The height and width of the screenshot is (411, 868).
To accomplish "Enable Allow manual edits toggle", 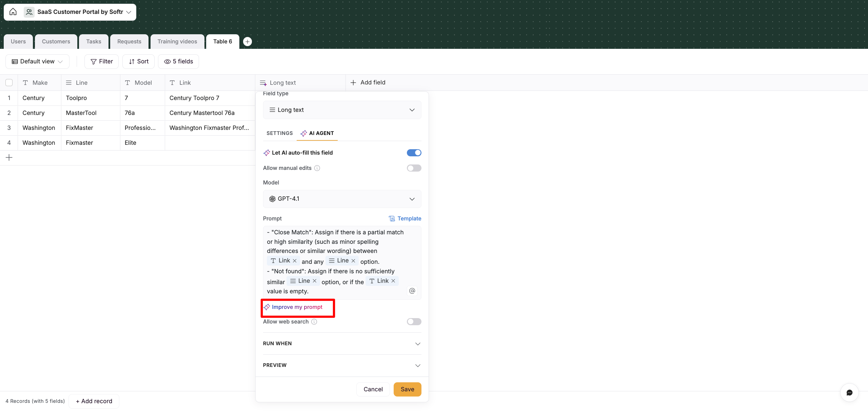I will (414, 168).
